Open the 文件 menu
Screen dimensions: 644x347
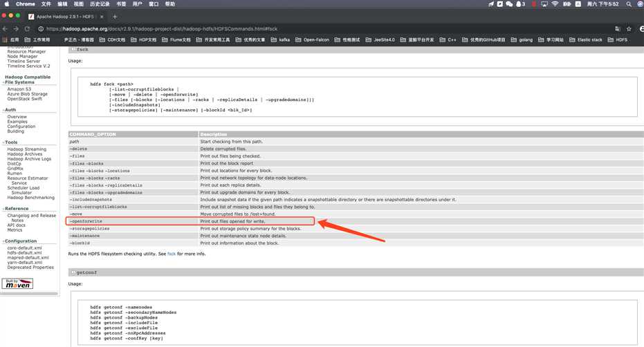pos(46,3)
